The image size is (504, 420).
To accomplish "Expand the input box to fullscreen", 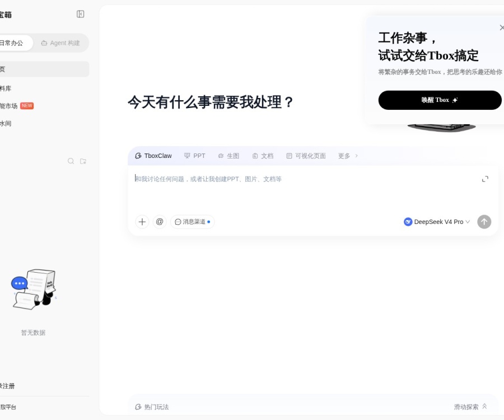I will 485,179.
